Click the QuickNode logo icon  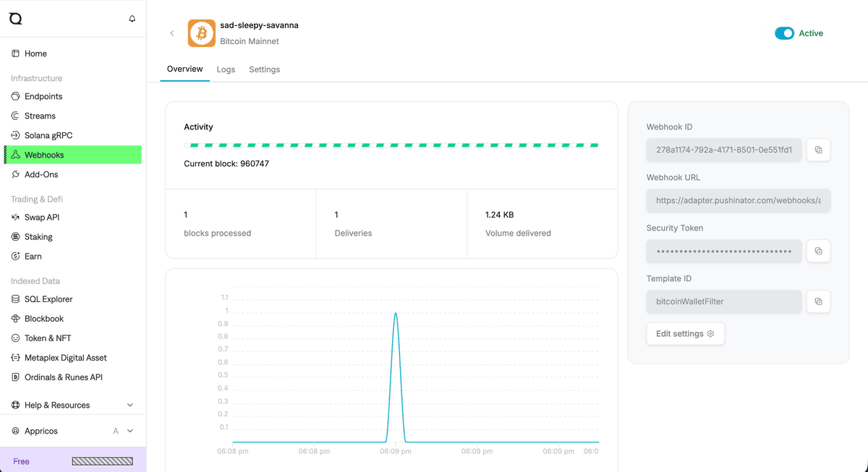pyautogui.click(x=15, y=18)
